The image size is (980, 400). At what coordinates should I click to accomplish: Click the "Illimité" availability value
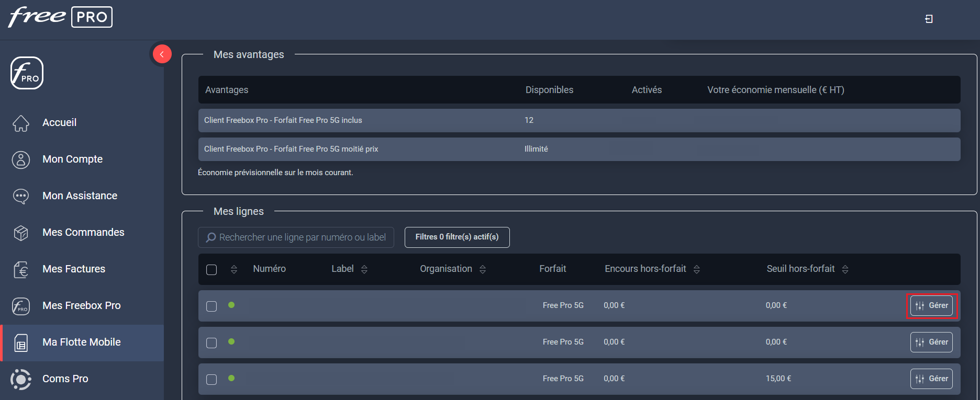tap(536, 149)
